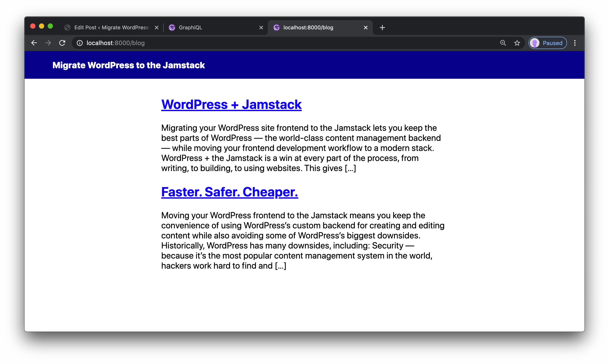Open Chrome's three-dot menu
The image size is (609, 364).
tap(575, 43)
